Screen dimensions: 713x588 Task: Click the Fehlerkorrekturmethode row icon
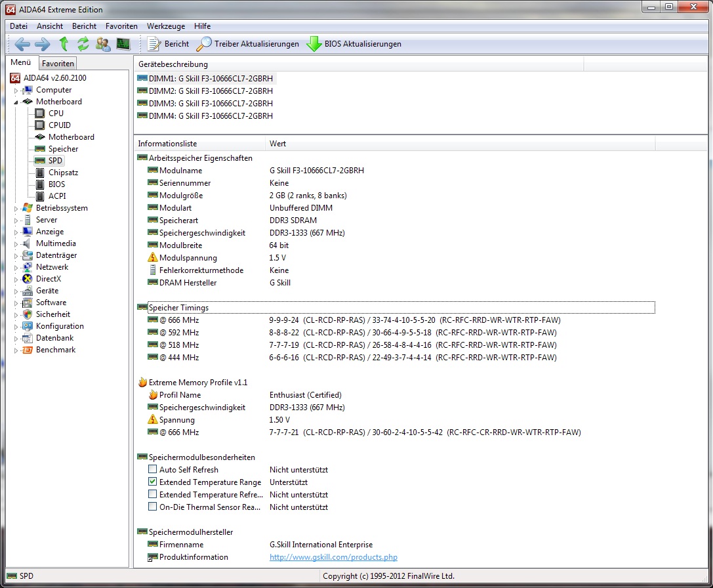pyautogui.click(x=153, y=270)
